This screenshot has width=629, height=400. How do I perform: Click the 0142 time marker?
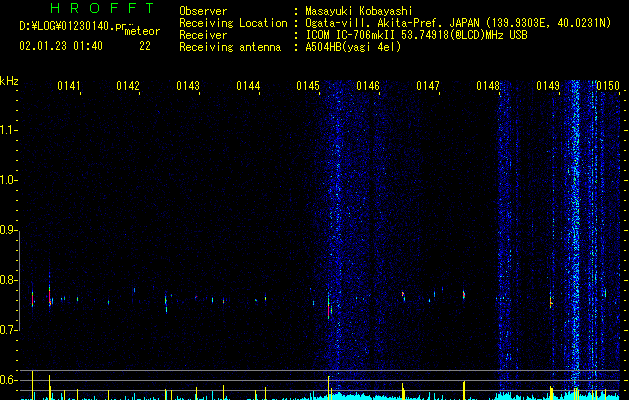pos(128,86)
